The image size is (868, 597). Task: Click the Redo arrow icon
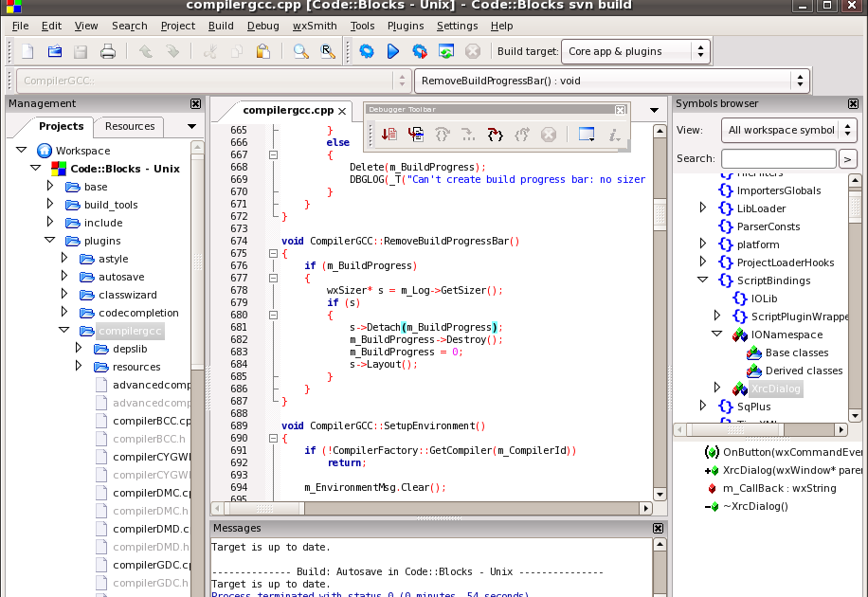tap(172, 51)
